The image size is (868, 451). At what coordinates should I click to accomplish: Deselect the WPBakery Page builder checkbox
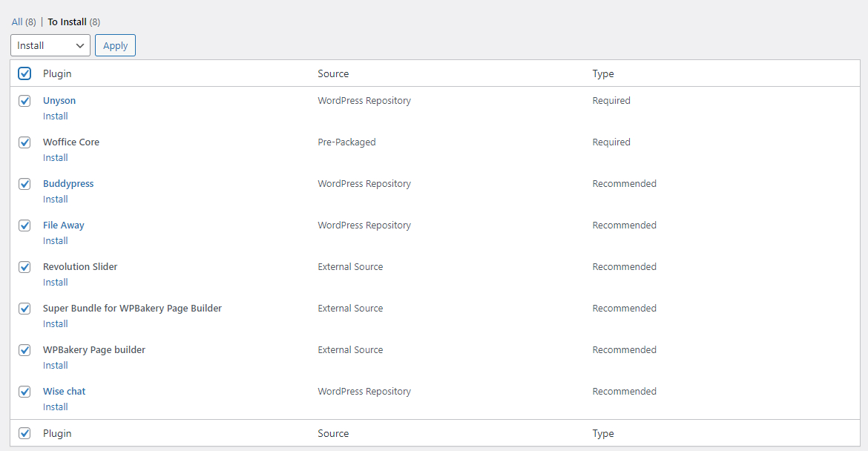coord(24,350)
